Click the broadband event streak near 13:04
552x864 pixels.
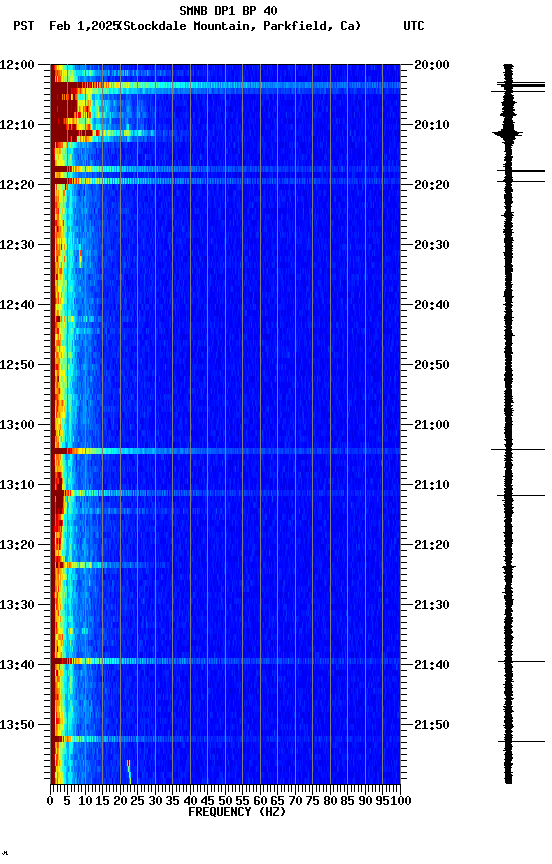pos(225,451)
